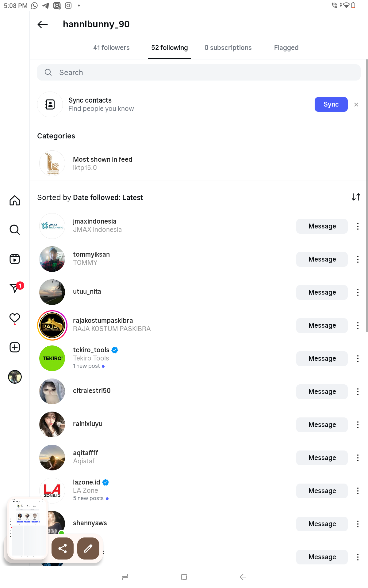Screen dimensions: 368x588
Task: Open rajakostumpaskibra's profile picture story
Action: coord(52,325)
